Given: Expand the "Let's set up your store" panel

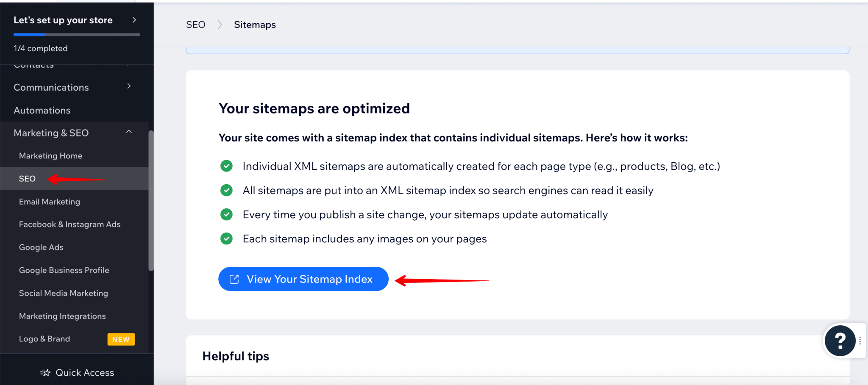Looking at the screenshot, I should [x=134, y=19].
